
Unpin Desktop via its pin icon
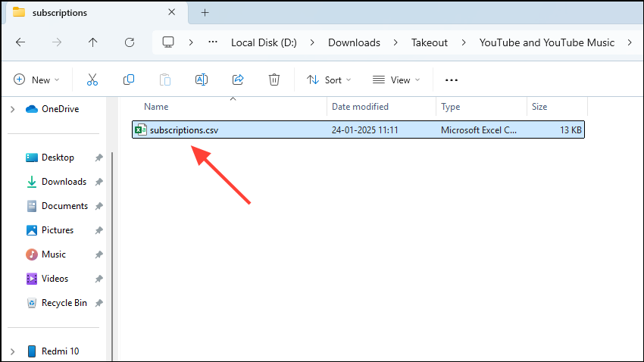click(99, 158)
